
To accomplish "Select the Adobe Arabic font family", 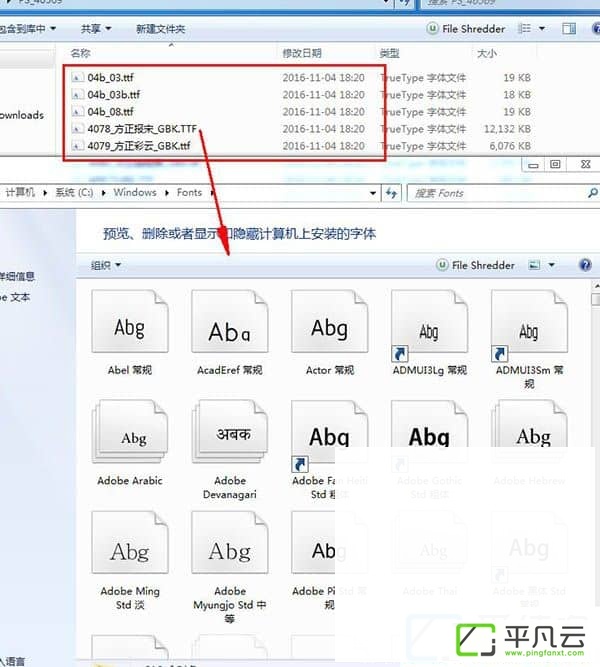I will point(130,443).
